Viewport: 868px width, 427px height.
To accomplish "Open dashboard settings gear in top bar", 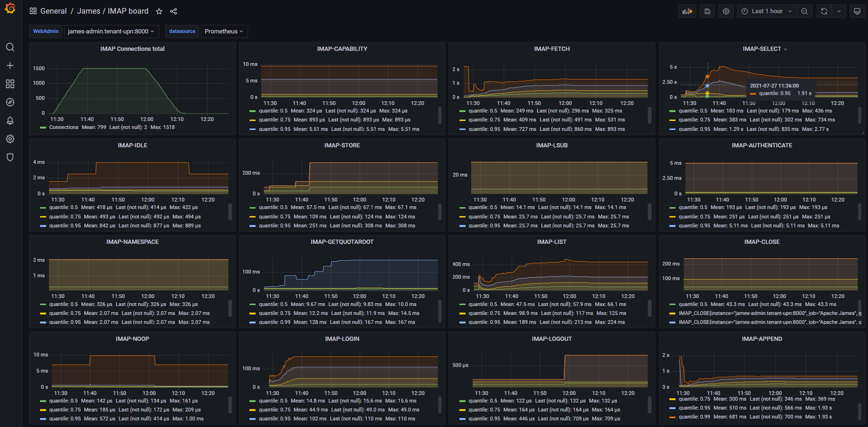I will pos(726,11).
